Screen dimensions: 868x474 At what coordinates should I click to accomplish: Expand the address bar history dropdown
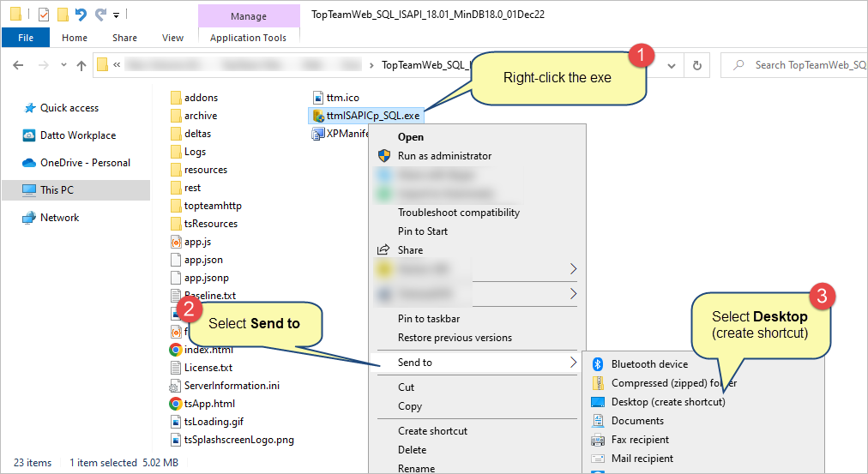pos(672,66)
